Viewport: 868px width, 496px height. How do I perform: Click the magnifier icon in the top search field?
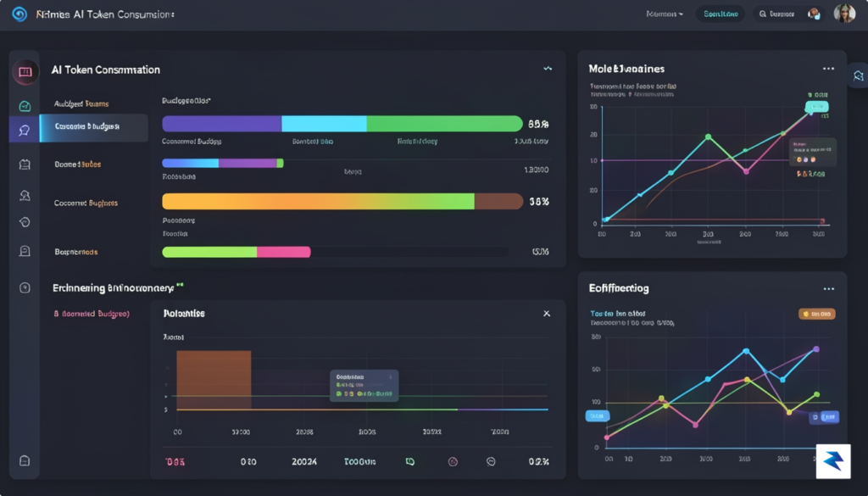(763, 14)
